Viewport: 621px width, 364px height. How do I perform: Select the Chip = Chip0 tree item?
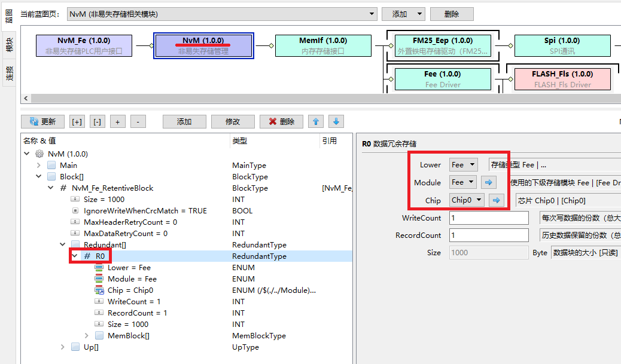point(130,290)
